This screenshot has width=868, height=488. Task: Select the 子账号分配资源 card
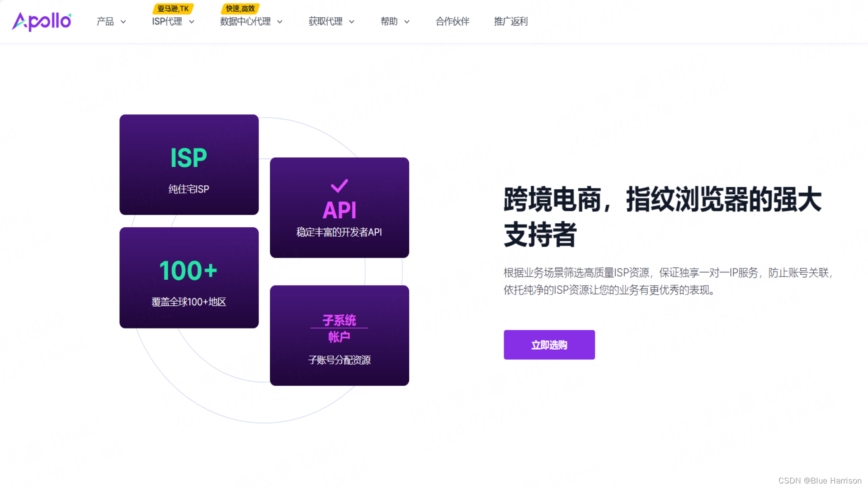click(x=339, y=360)
